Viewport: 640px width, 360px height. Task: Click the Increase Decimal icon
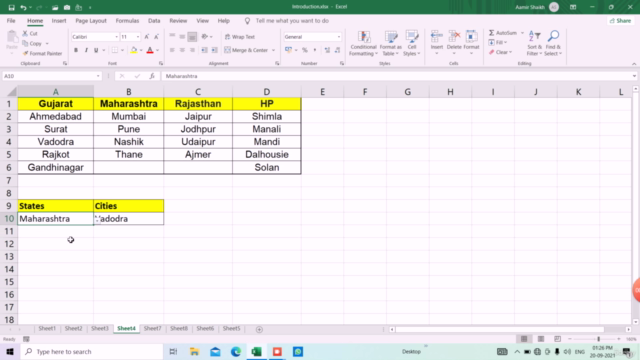click(x=327, y=50)
